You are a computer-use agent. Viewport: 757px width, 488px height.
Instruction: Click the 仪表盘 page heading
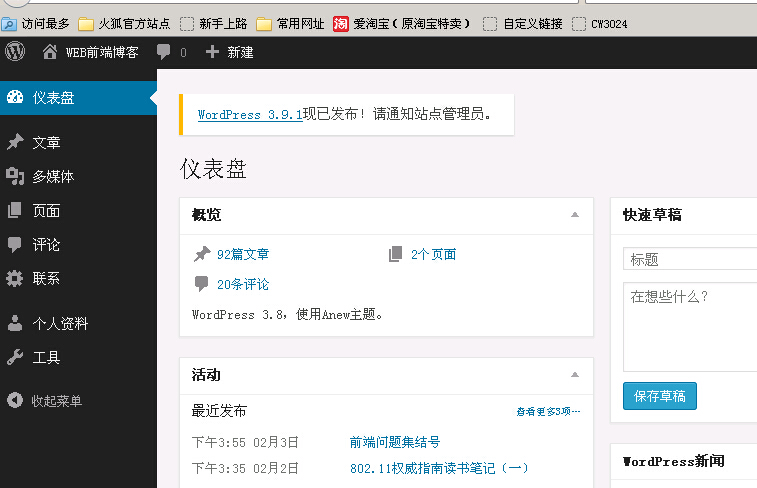pyautogui.click(x=213, y=169)
